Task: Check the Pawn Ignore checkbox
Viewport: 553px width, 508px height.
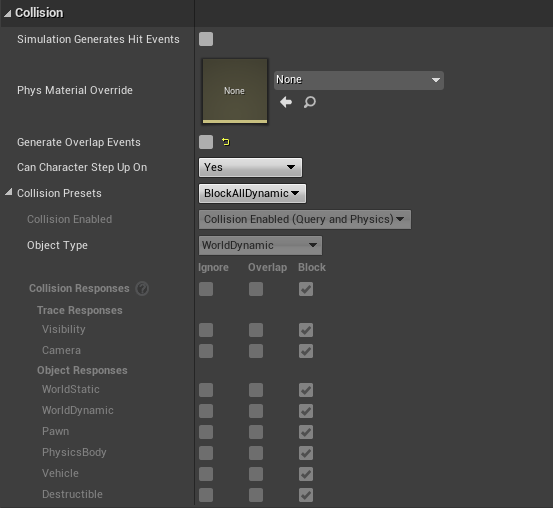Action: click(x=206, y=432)
